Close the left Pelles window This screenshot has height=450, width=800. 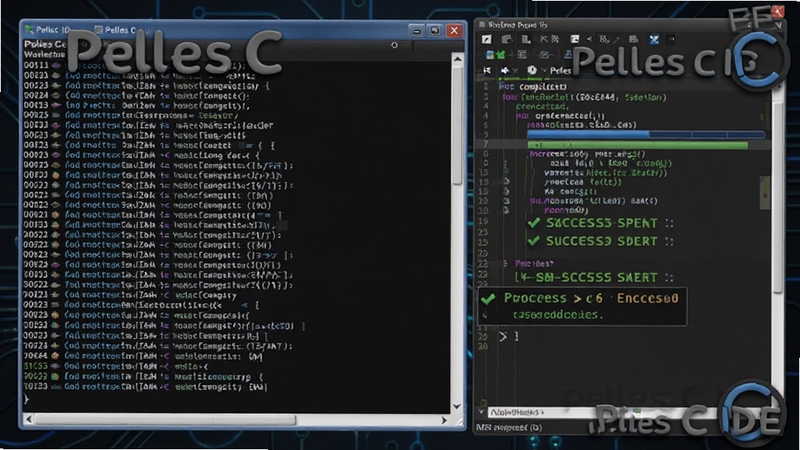[x=454, y=31]
